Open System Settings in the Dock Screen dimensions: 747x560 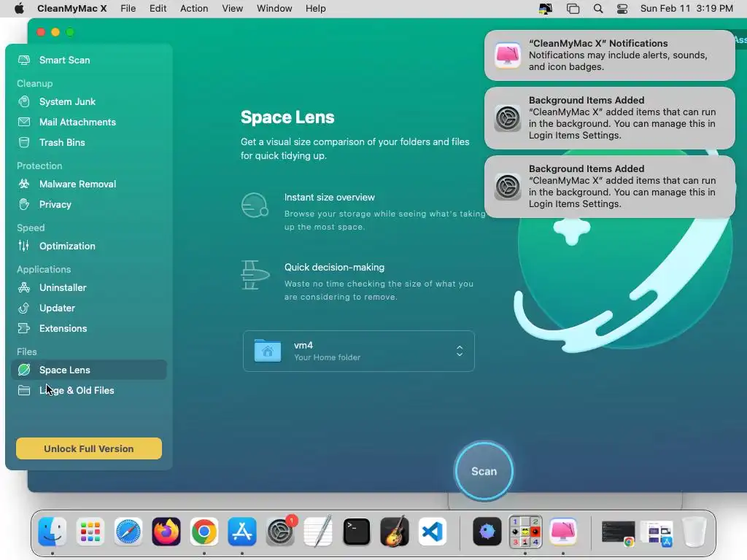pyautogui.click(x=280, y=532)
